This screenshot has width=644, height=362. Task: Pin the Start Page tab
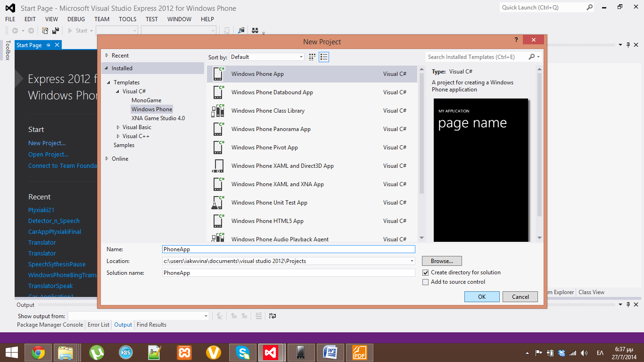49,45
